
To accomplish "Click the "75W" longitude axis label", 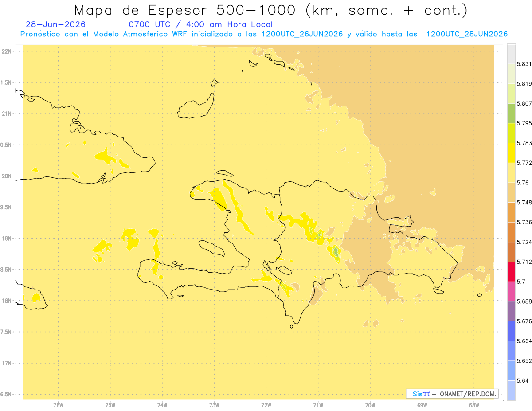I will click(x=110, y=405).
